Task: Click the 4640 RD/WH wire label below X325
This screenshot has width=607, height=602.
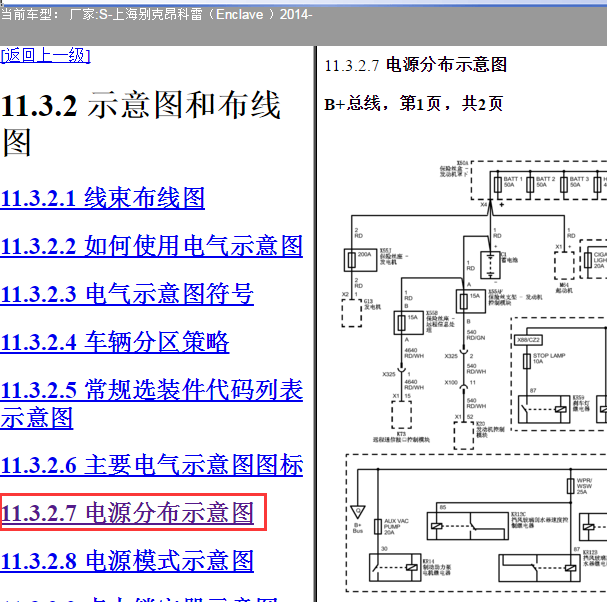Action: click(x=414, y=384)
